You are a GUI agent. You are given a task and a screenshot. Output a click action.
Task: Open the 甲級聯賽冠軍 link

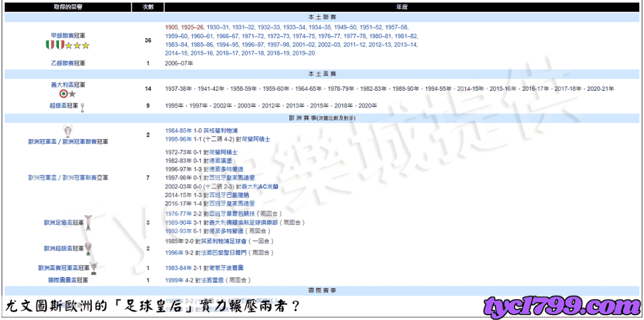click(x=68, y=36)
